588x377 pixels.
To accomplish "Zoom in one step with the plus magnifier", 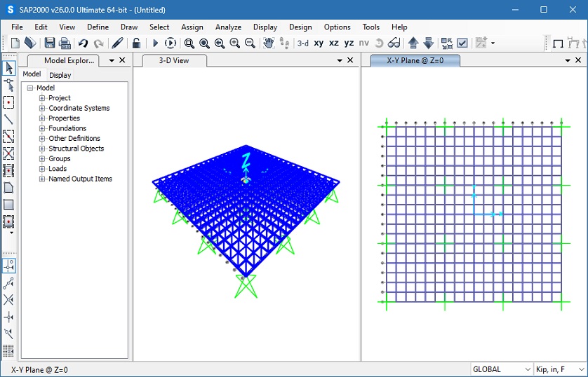I will (x=235, y=43).
